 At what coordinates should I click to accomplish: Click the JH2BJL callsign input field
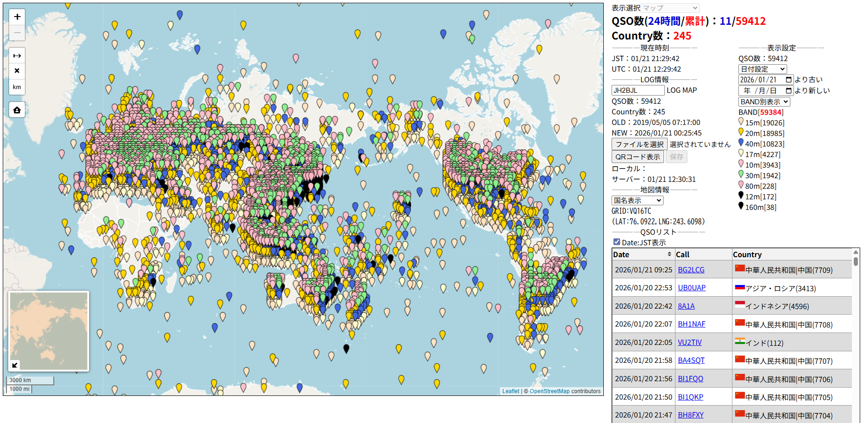pyautogui.click(x=637, y=90)
